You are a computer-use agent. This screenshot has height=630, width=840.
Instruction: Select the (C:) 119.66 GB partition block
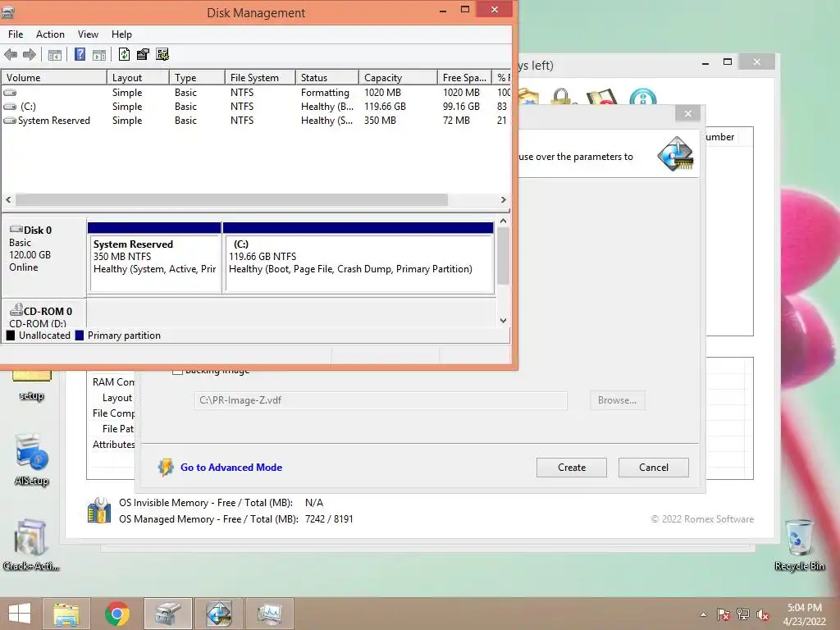pyautogui.click(x=358, y=257)
